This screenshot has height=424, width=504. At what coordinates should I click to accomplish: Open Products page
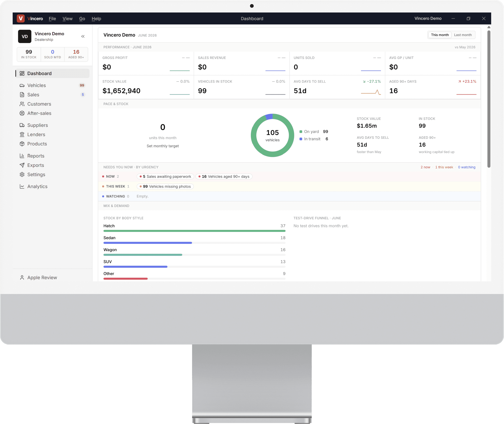(x=52, y=144)
